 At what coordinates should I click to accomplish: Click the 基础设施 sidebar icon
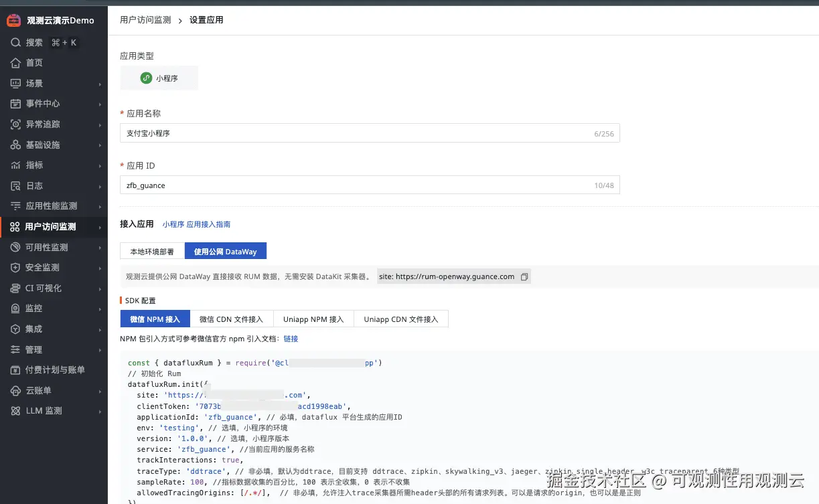[x=15, y=145]
